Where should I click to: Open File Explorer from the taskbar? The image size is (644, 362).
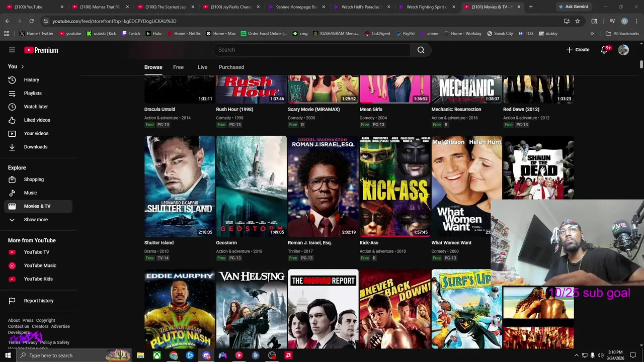(140, 355)
